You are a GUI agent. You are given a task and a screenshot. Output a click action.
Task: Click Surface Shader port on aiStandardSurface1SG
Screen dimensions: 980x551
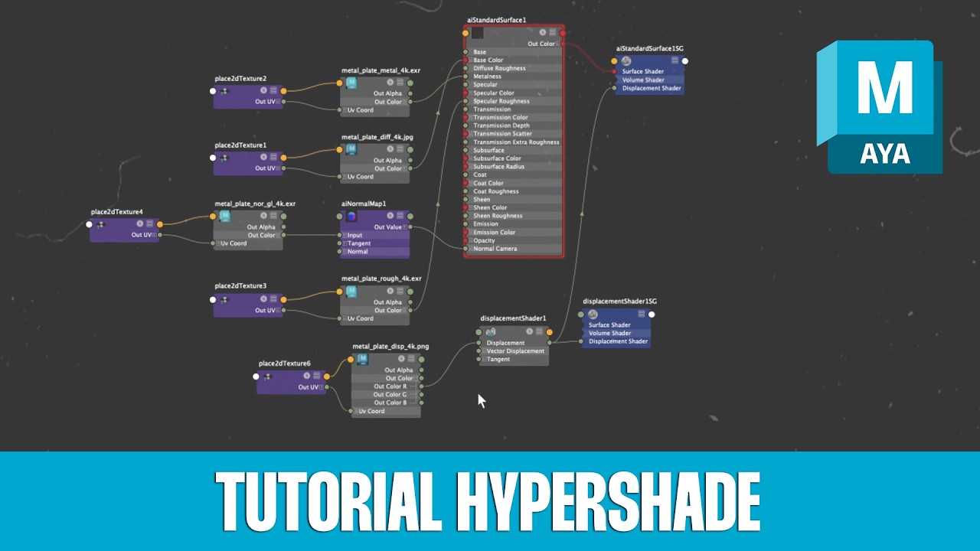[x=614, y=72]
